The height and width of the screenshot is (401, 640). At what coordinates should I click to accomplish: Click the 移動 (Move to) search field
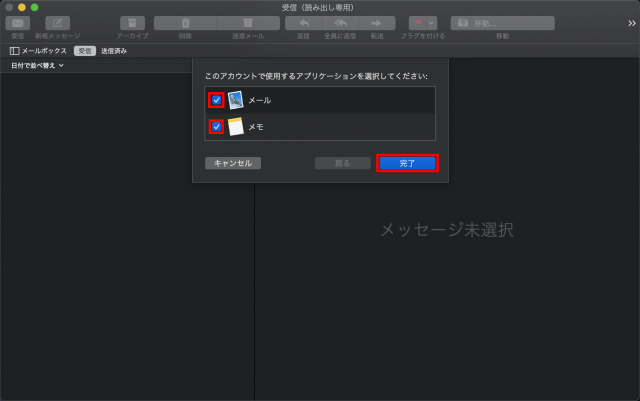502,23
